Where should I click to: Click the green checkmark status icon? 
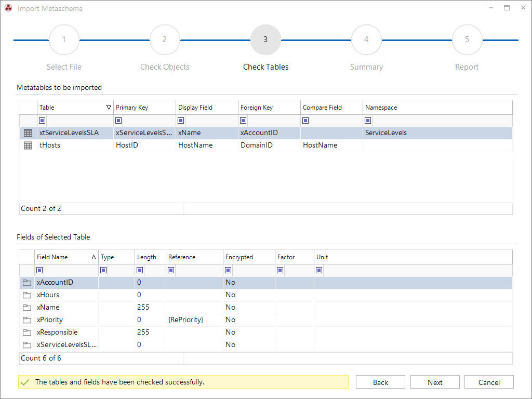click(x=25, y=382)
